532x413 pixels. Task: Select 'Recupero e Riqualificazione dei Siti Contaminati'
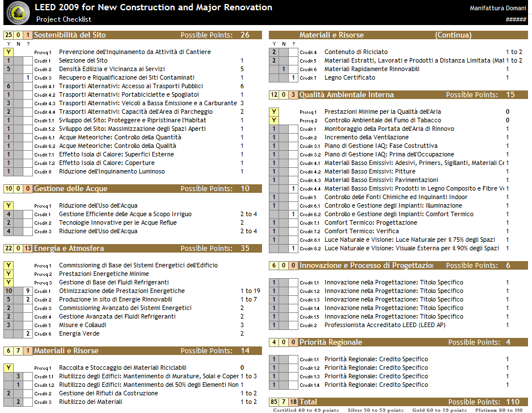tap(127, 77)
